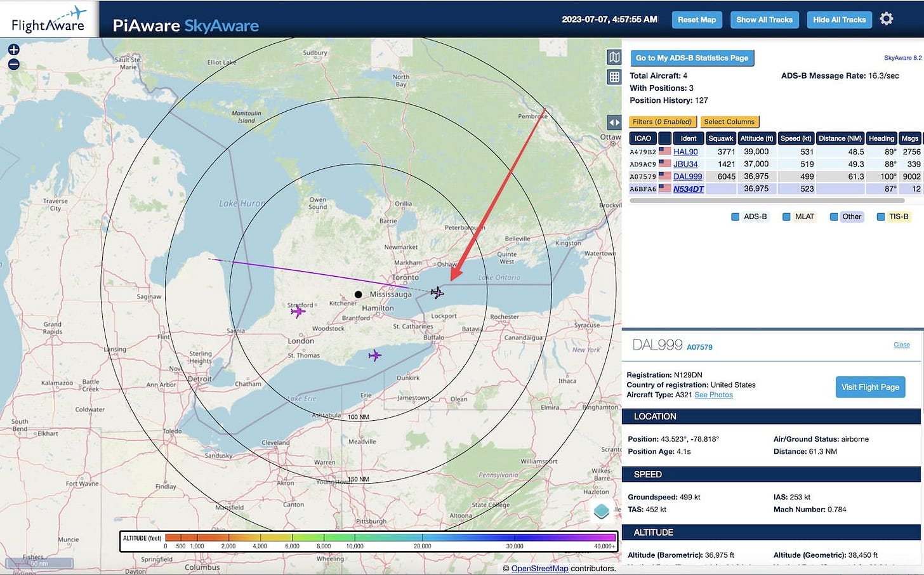The image size is (924, 575).
Task: Click the aircraft table horizontal scrollbar
Action: (767, 201)
